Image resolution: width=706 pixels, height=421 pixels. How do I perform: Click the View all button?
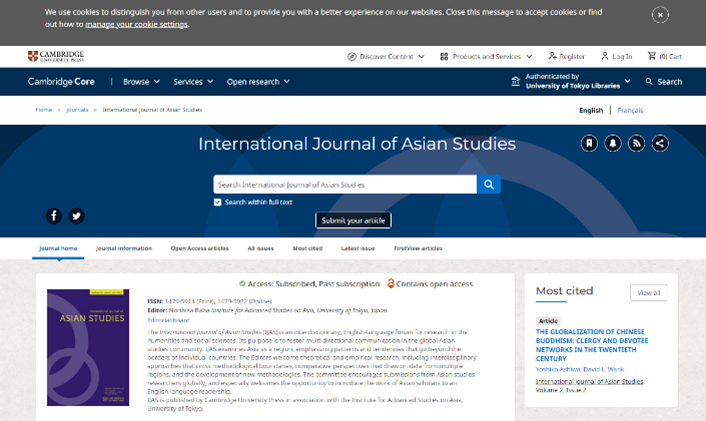point(648,293)
